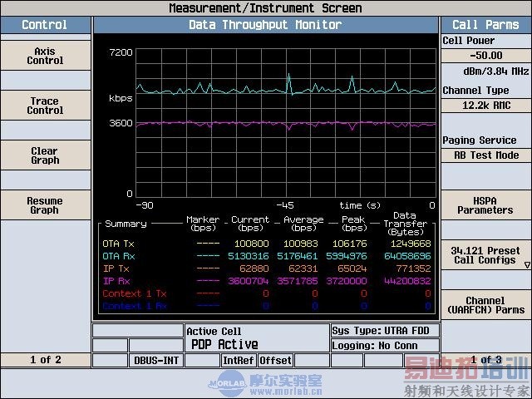Open the Channel Type 12.2k RMC selector
The height and width of the screenshot is (399, 532).
(485, 106)
